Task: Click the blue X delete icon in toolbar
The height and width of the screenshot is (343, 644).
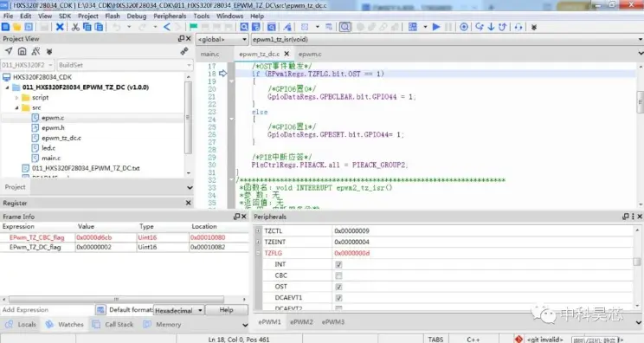Action: pyautogui.click(x=60, y=27)
